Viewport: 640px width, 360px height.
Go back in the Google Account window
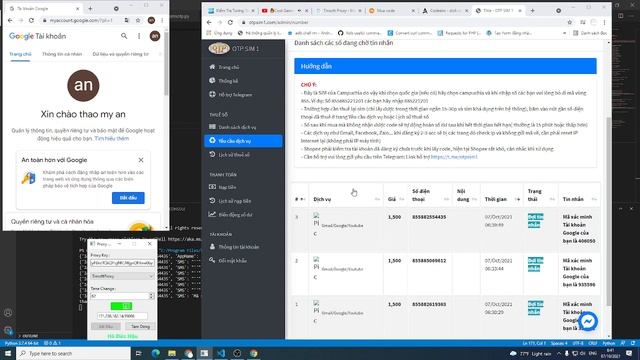10,20
